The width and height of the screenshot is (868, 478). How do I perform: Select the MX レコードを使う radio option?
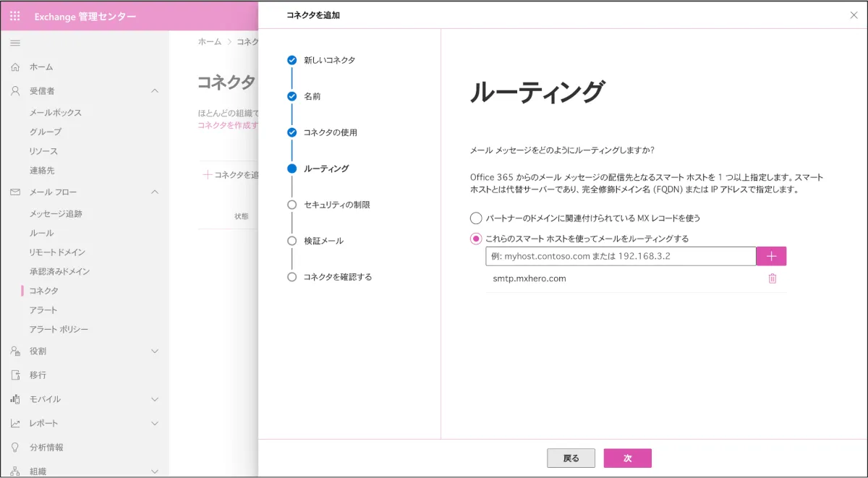click(476, 218)
